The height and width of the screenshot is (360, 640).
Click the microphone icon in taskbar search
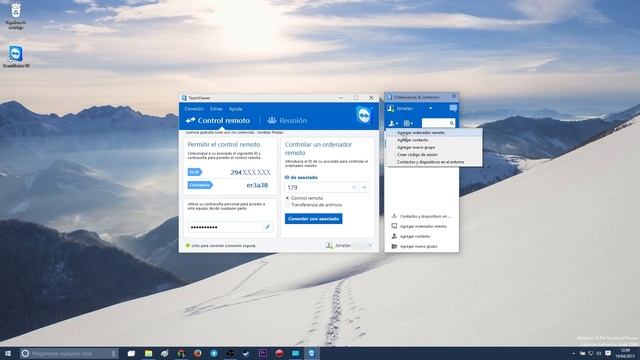pyautogui.click(x=113, y=353)
